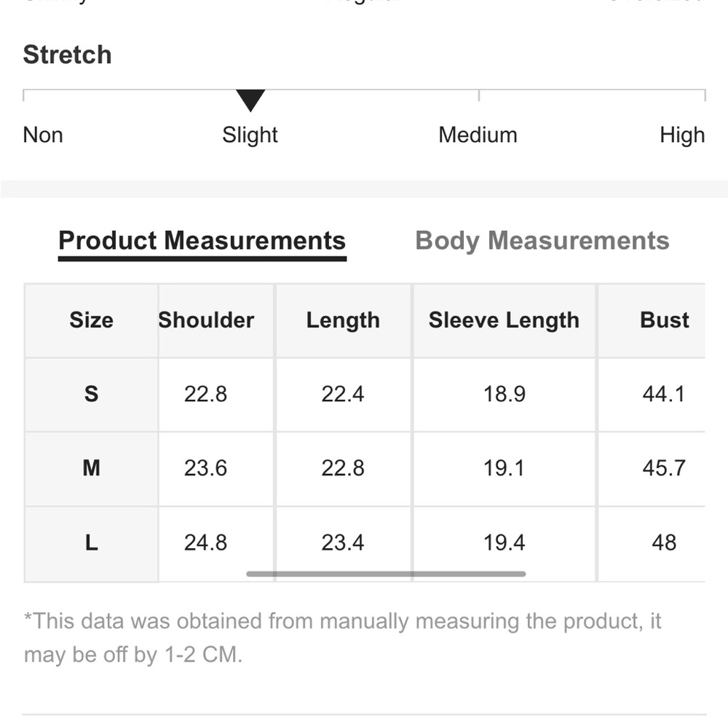The height and width of the screenshot is (728, 728).
Task: Click the table's horizontal scrollbar
Action: tap(386, 574)
